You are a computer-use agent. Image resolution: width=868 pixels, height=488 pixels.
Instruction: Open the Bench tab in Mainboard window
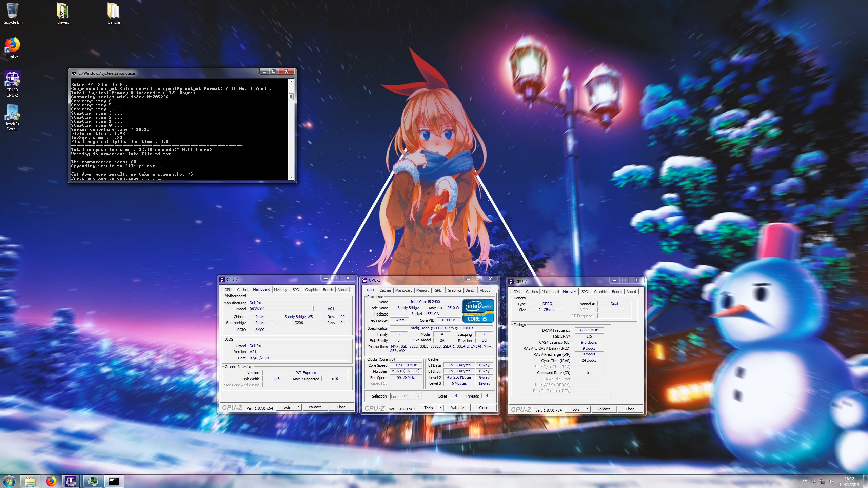tap(328, 290)
